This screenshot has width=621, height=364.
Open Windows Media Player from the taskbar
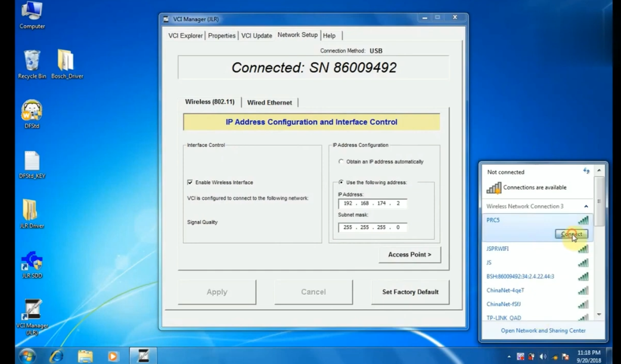click(113, 356)
